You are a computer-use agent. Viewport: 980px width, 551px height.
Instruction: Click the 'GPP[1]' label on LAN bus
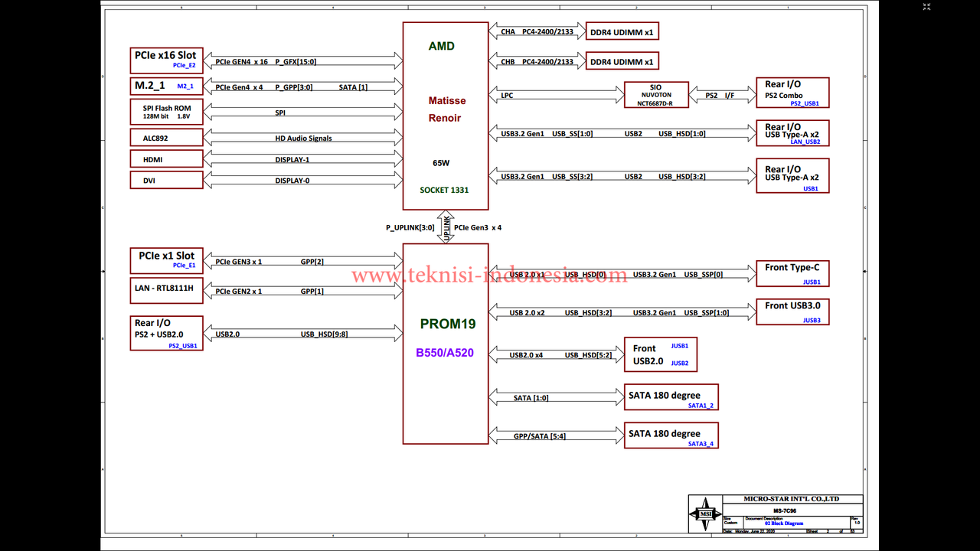point(312,292)
